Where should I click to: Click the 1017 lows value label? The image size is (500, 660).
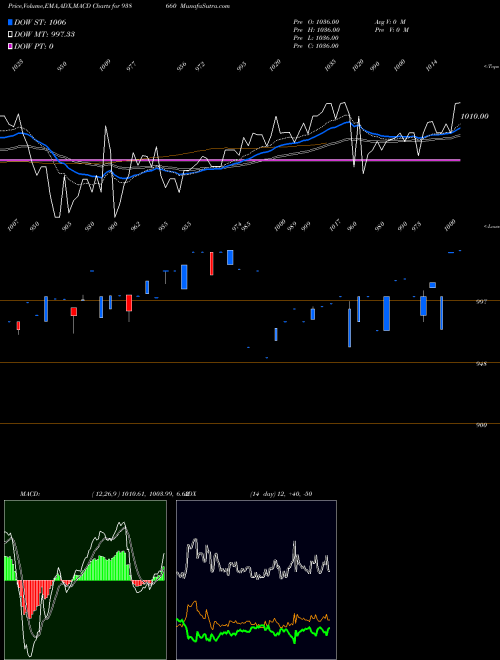coord(335,225)
